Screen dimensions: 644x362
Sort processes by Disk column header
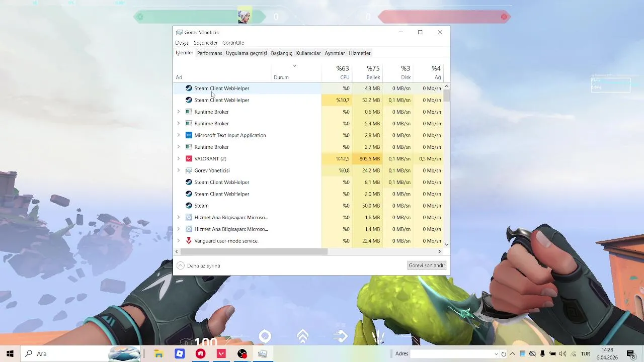tap(397, 72)
